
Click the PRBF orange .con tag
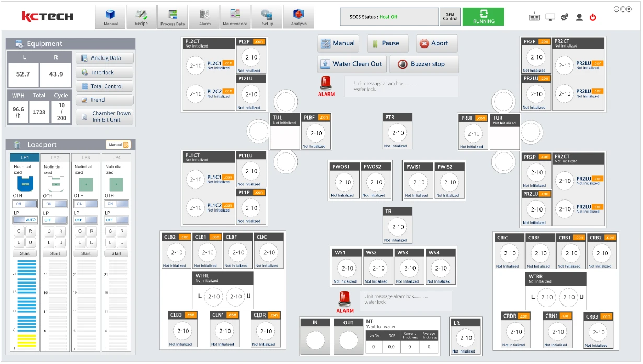coord(481,118)
